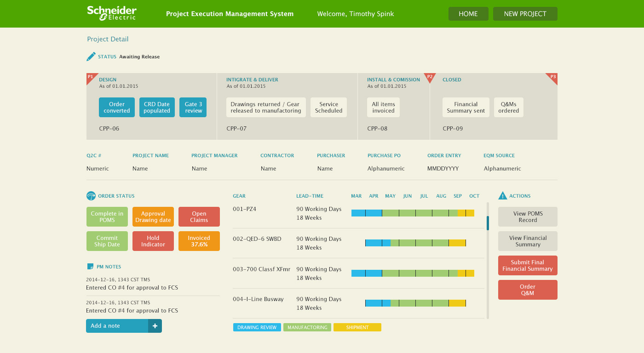This screenshot has height=353, width=644.
Task: Expand the SHIPMENT legend filter
Action: [x=357, y=327]
